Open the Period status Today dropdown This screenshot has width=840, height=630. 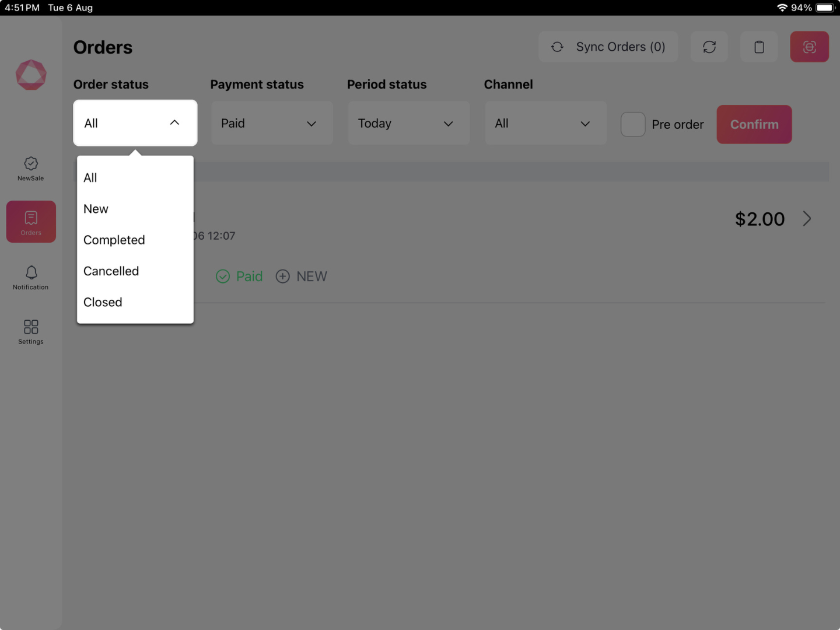click(408, 124)
